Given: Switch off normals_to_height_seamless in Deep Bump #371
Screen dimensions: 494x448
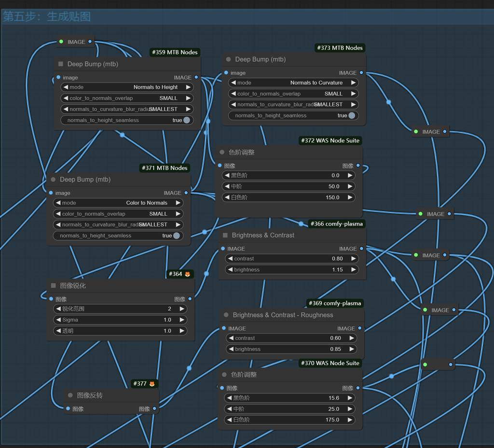Looking at the screenshot, I should pyautogui.click(x=176, y=236).
